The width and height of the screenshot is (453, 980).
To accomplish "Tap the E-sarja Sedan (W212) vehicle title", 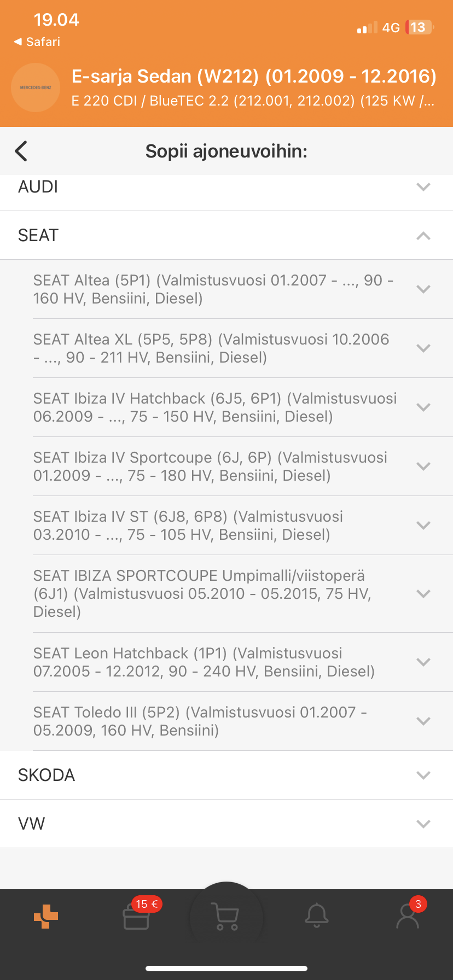I will coord(254,76).
